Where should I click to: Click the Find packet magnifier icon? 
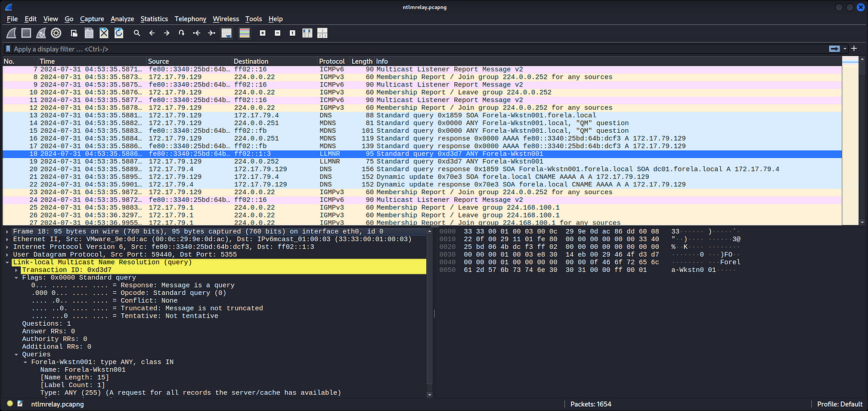(x=137, y=33)
